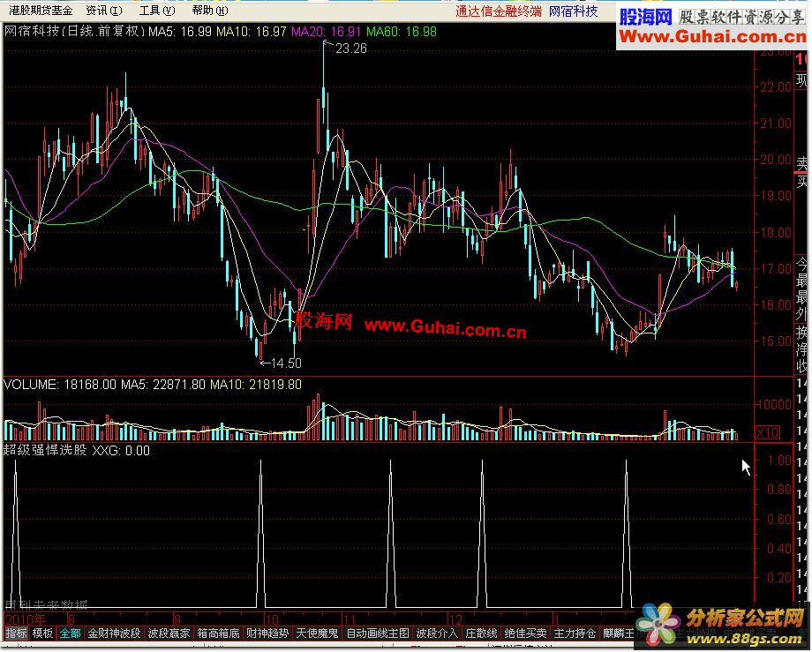Open the 资讯 menu

click(103, 11)
